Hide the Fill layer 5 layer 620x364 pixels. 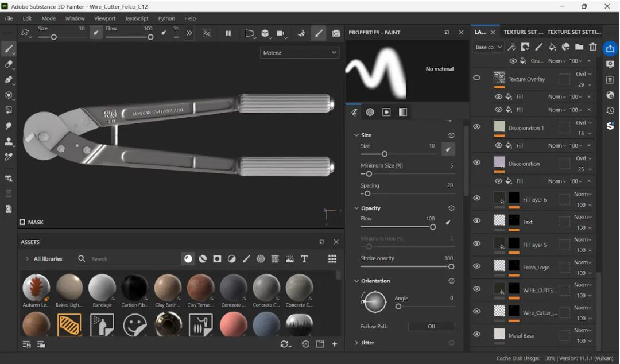(x=477, y=243)
